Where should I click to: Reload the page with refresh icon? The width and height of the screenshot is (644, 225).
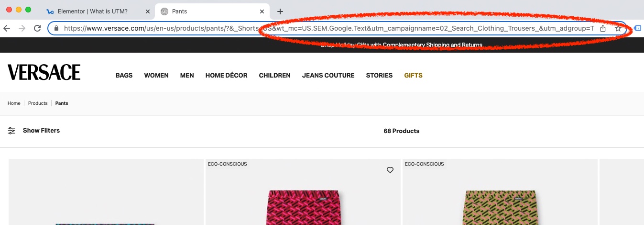(37, 28)
